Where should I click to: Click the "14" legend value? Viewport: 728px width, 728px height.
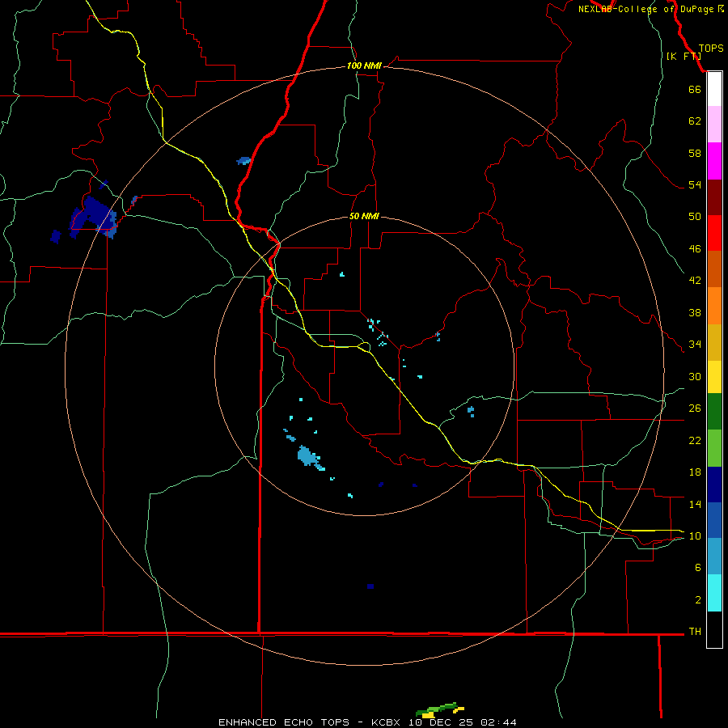(695, 504)
